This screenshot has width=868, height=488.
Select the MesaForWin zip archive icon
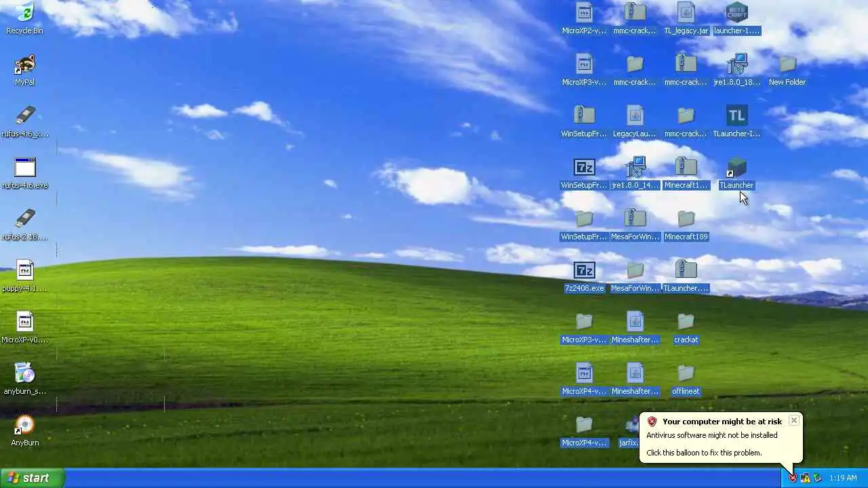[x=635, y=224]
